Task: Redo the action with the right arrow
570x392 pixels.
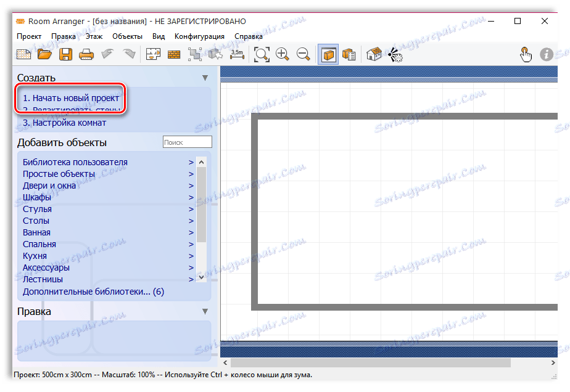Action: click(128, 54)
